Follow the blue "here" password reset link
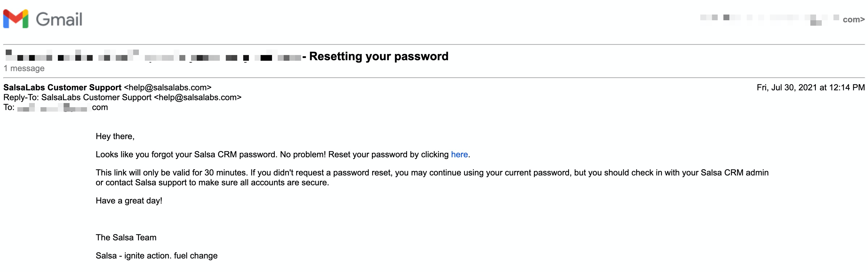 click(x=459, y=154)
